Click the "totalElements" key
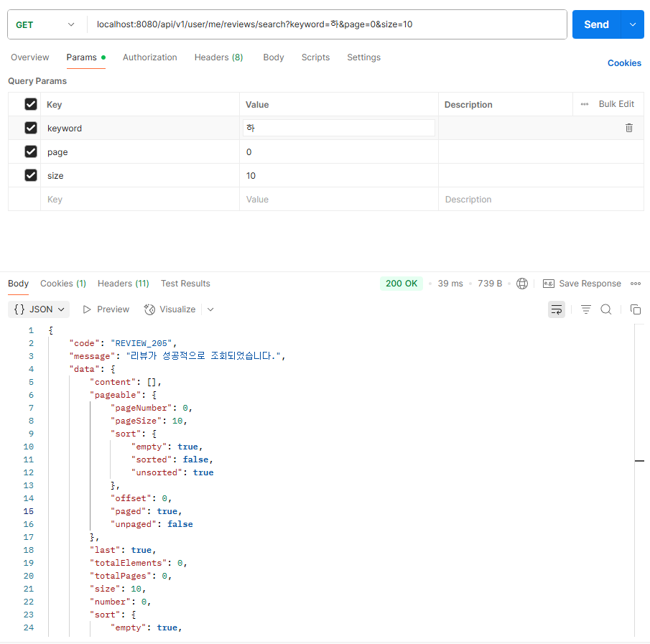Screen dimensions: 650x644 (128, 563)
